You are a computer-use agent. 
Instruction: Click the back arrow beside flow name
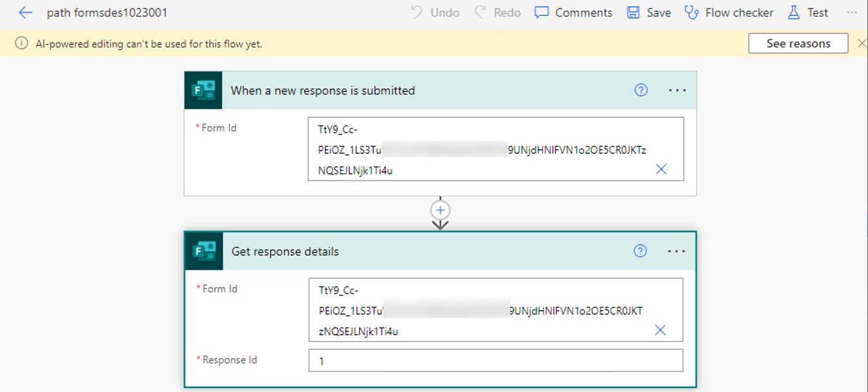click(25, 13)
